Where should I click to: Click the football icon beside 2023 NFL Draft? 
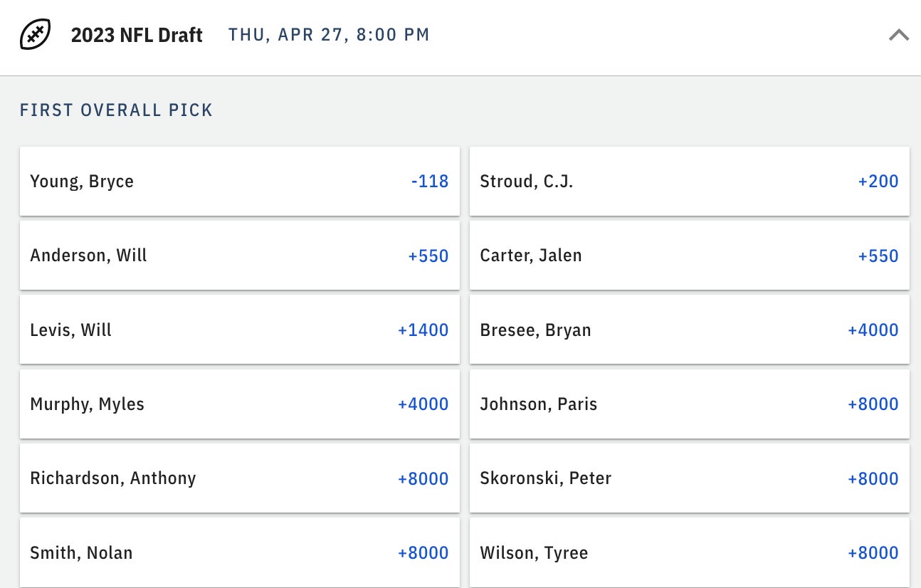click(x=35, y=34)
